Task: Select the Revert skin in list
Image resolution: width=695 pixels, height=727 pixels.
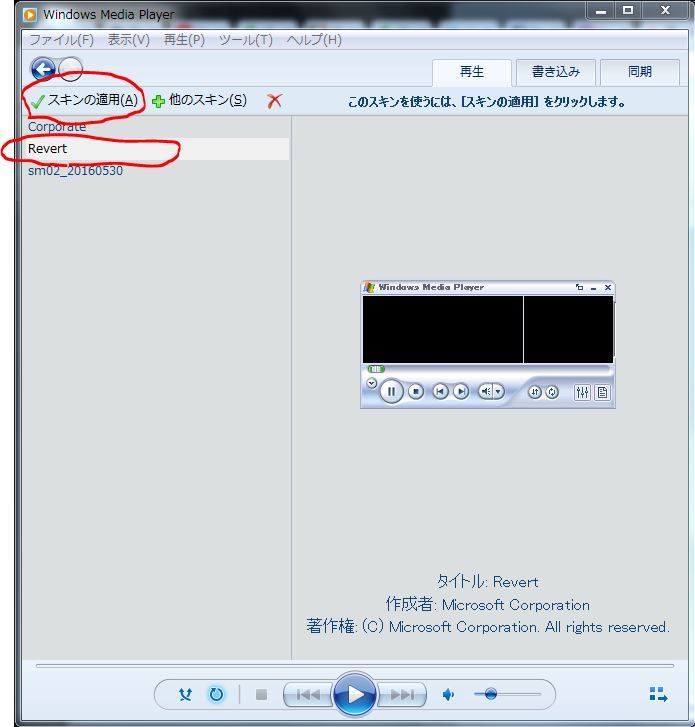Action: point(156,149)
